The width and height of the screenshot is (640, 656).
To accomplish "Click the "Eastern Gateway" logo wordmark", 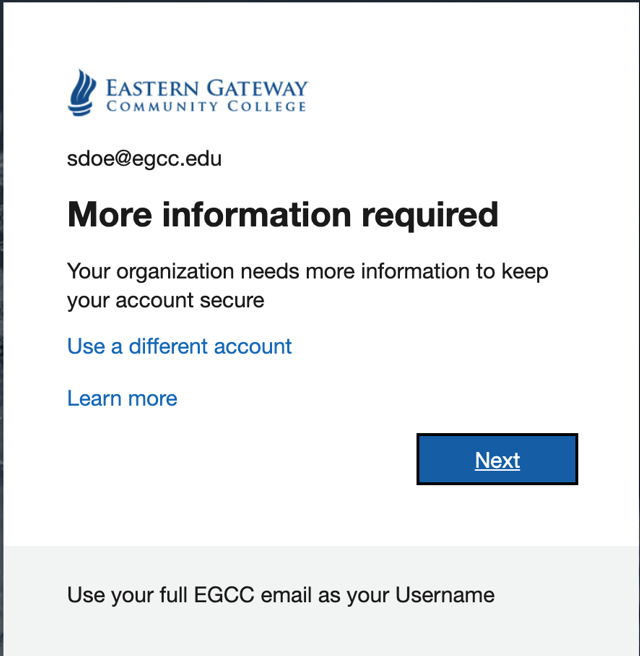I will pos(207,88).
